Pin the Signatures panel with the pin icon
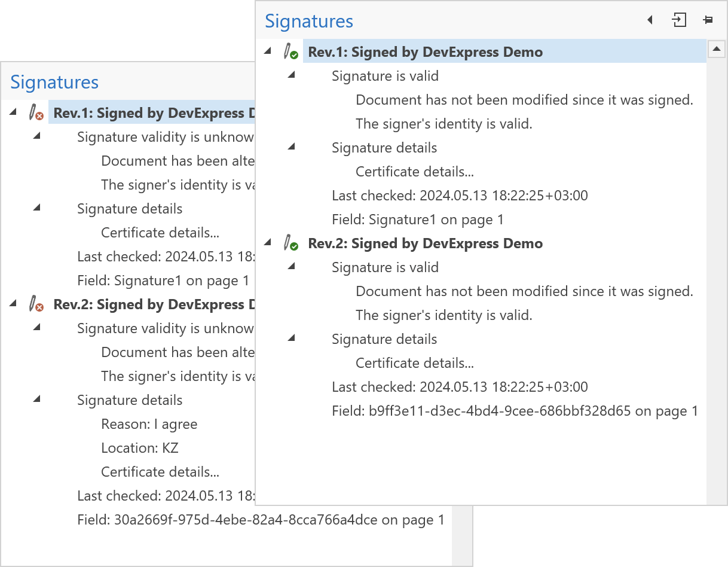 [x=708, y=20]
